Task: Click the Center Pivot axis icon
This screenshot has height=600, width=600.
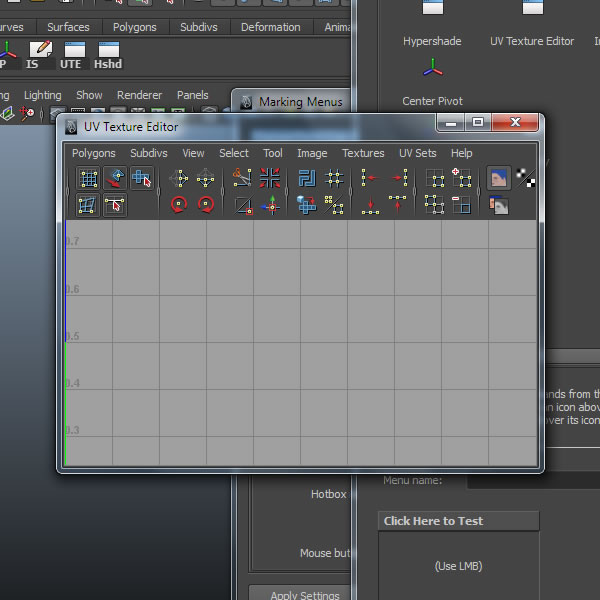Action: [433, 67]
